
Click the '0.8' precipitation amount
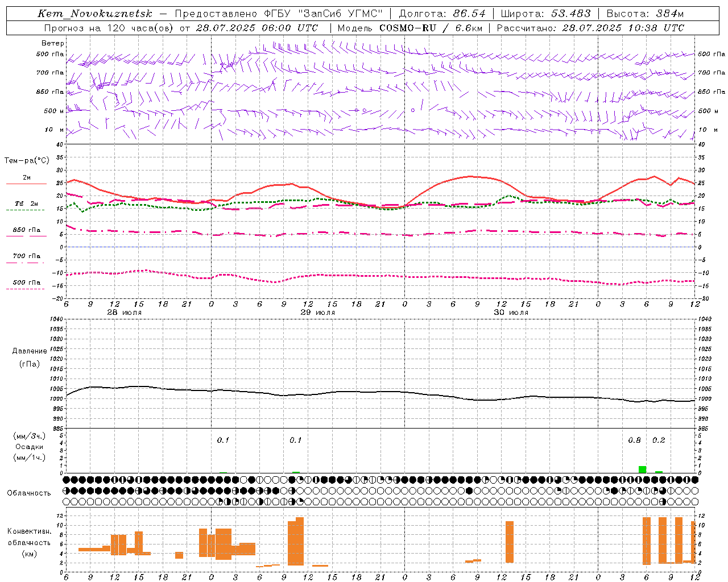[x=635, y=440]
